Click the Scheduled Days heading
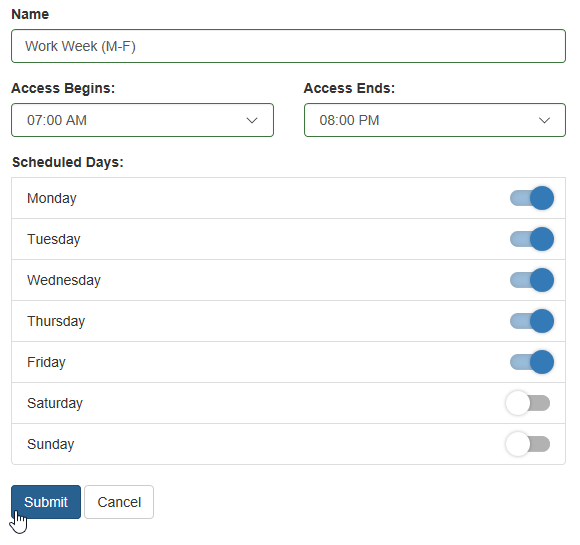 68,162
